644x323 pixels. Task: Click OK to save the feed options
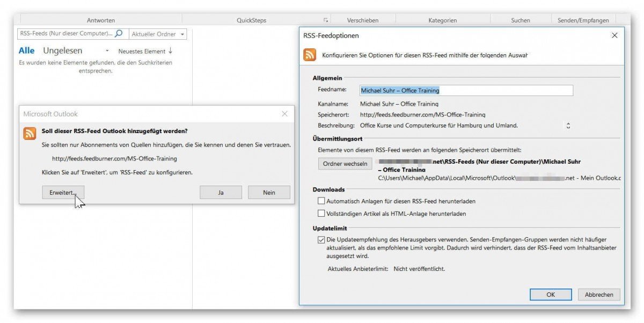[551, 294]
